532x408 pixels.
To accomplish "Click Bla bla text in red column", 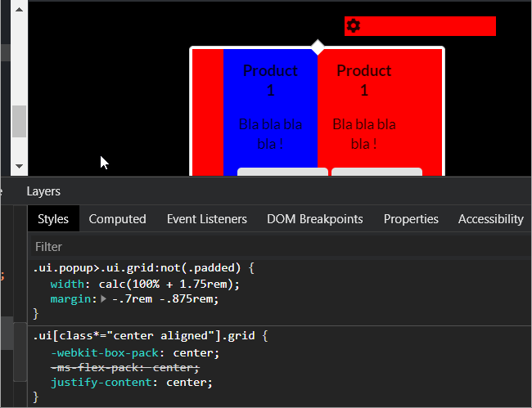I will coord(364,134).
